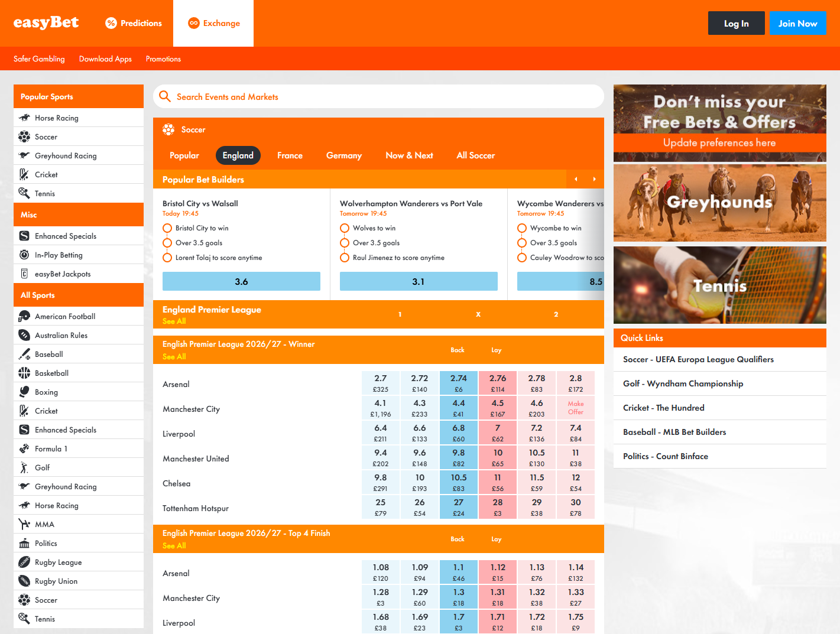Open Golf - Wyndham Championship quick link
840x634 pixels.
click(720, 383)
